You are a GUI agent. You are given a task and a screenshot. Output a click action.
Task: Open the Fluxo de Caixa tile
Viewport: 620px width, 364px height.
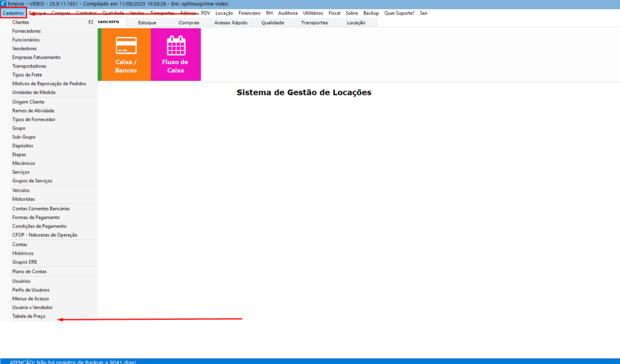click(176, 54)
